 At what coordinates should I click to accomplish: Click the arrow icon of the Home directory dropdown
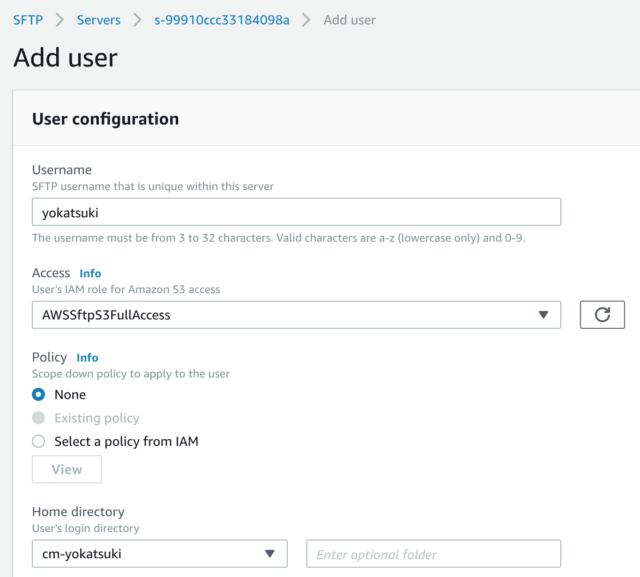click(x=269, y=553)
